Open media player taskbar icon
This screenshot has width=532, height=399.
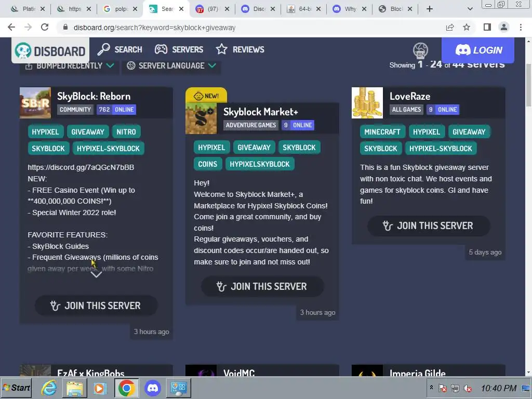coord(100,388)
